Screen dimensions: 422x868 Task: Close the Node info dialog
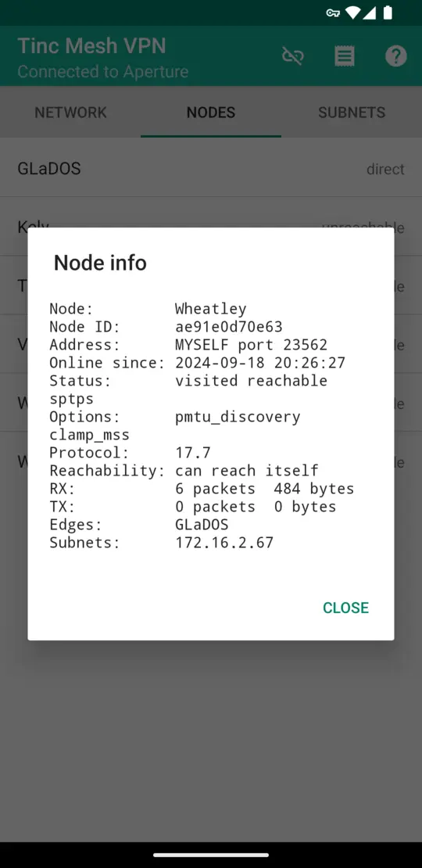345,608
